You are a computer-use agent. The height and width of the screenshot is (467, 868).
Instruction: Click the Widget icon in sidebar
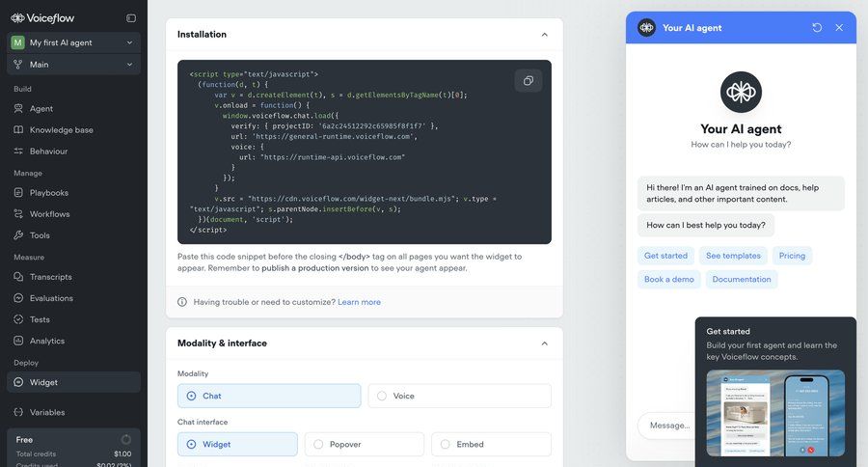(18, 382)
